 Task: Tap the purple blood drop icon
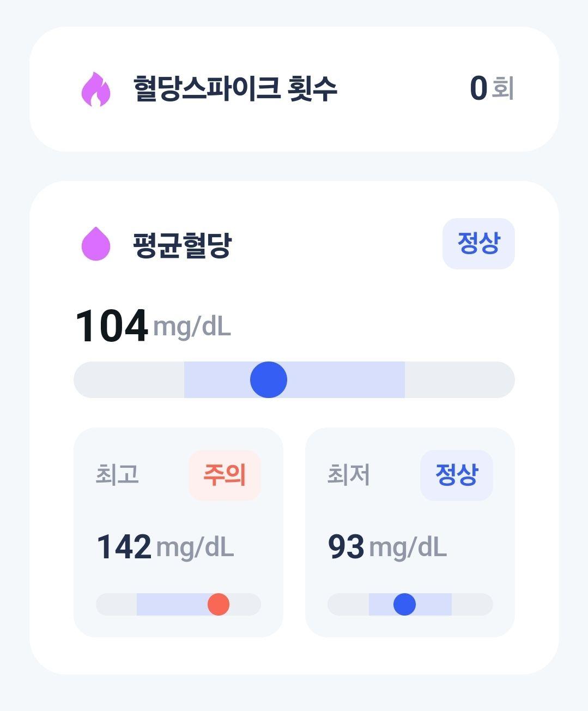(96, 243)
